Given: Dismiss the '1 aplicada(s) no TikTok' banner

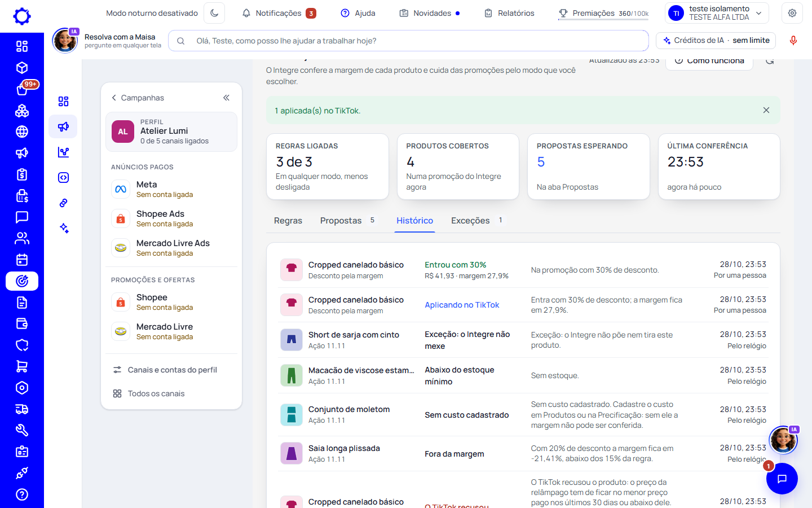Looking at the screenshot, I should coord(766,111).
